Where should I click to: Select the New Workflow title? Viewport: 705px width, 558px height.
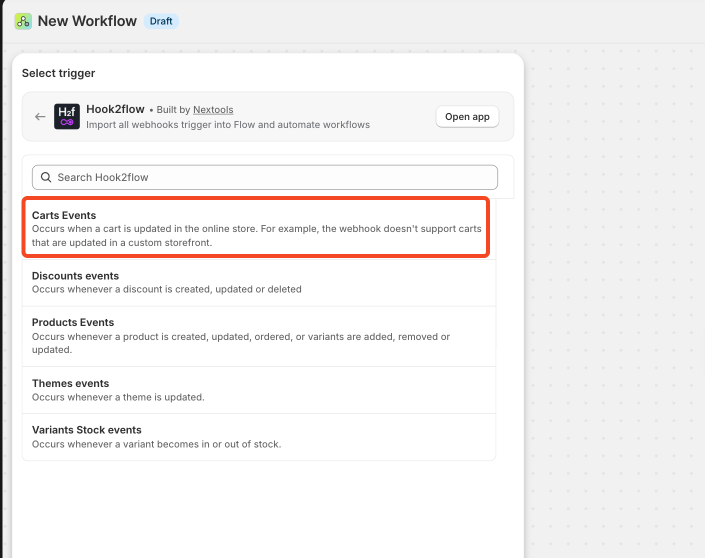[87, 21]
